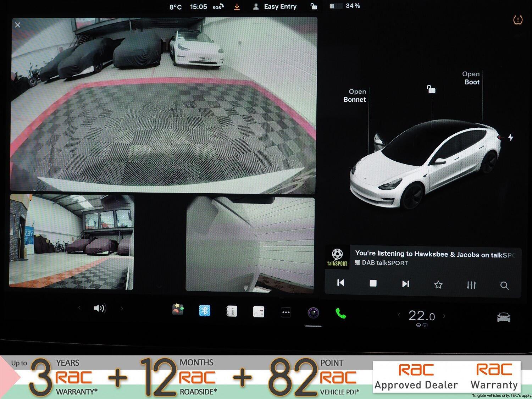532x399 pixels.
Task: Select the left repeater camera feed
Action: pyautogui.click(x=72, y=242)
